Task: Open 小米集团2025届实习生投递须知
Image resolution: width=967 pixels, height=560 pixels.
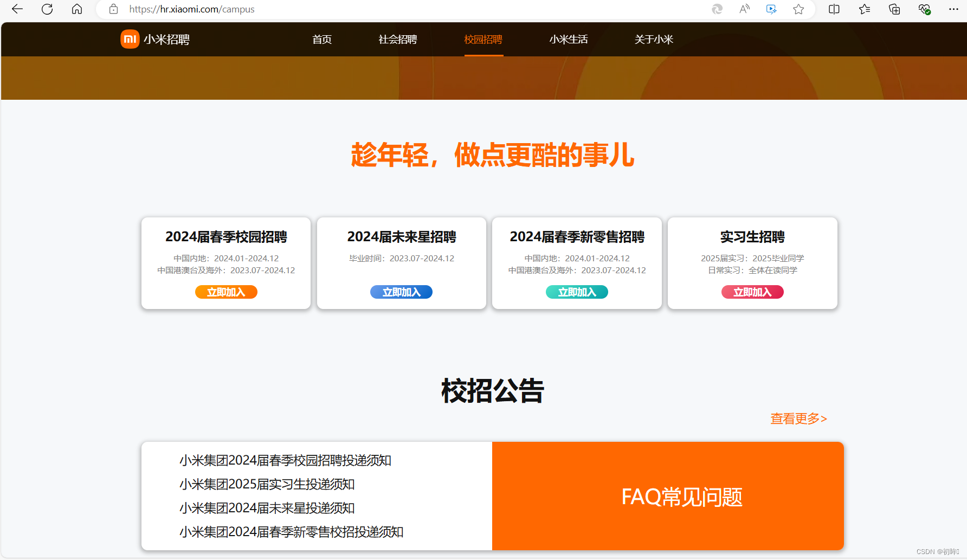Action: 267,485
